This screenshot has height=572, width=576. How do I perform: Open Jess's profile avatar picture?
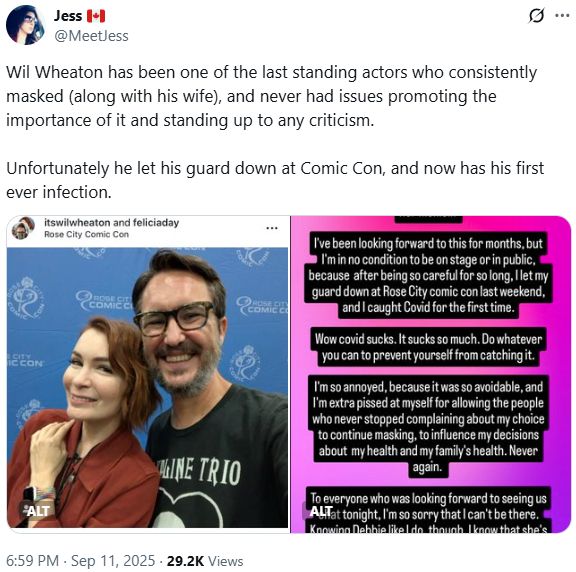tap(25, 25)
